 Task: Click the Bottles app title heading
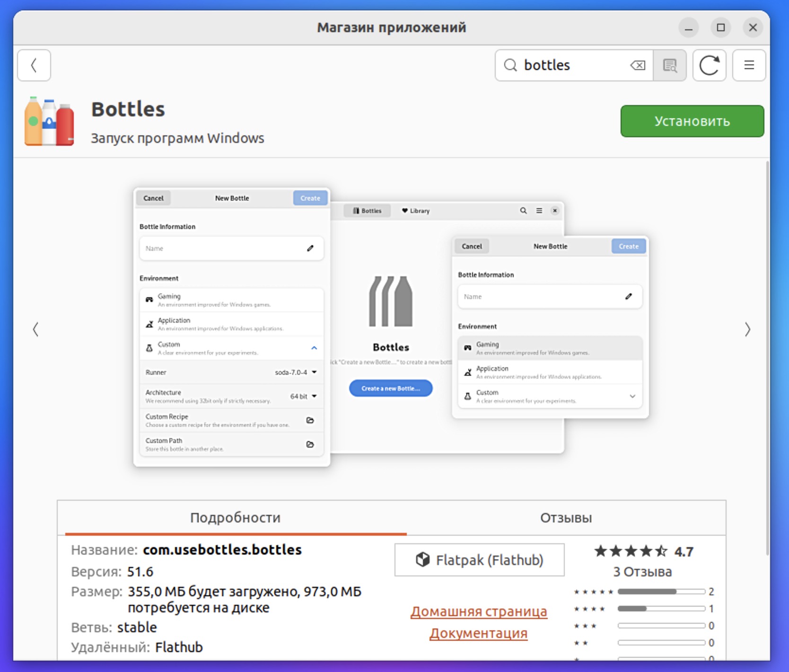[128, 109]
